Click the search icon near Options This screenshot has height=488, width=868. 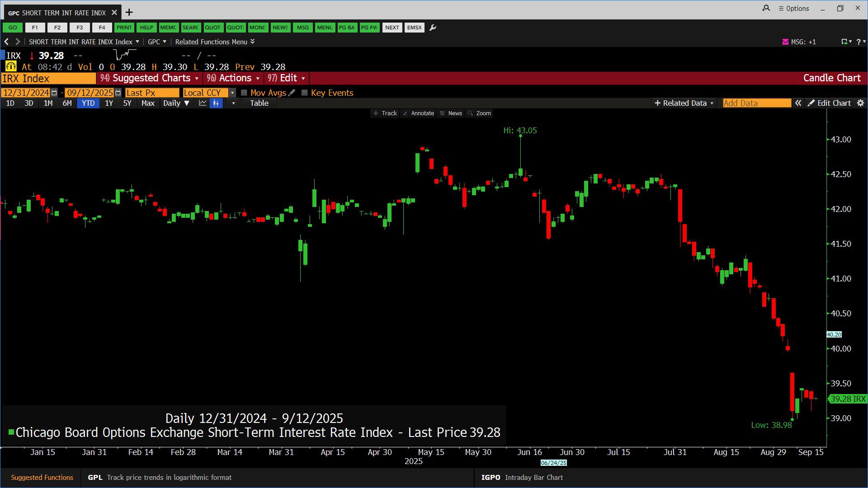pyautogui.click(x=766, y=8)
